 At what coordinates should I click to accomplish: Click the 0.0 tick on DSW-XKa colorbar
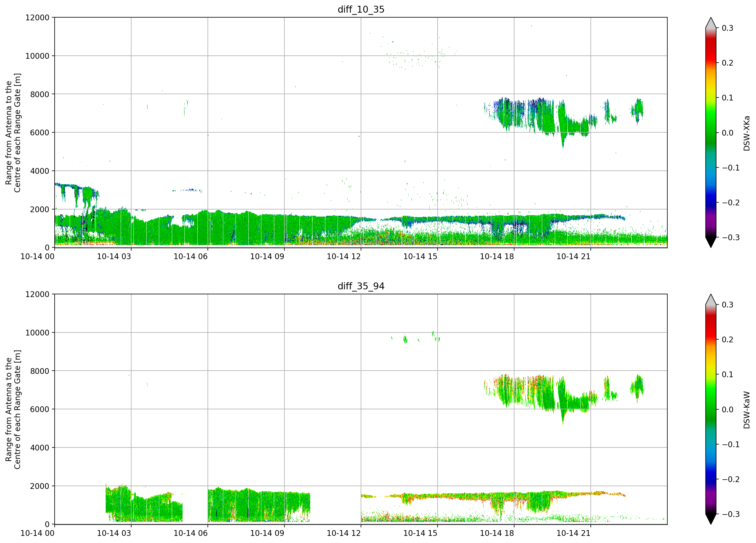(728, 133)
